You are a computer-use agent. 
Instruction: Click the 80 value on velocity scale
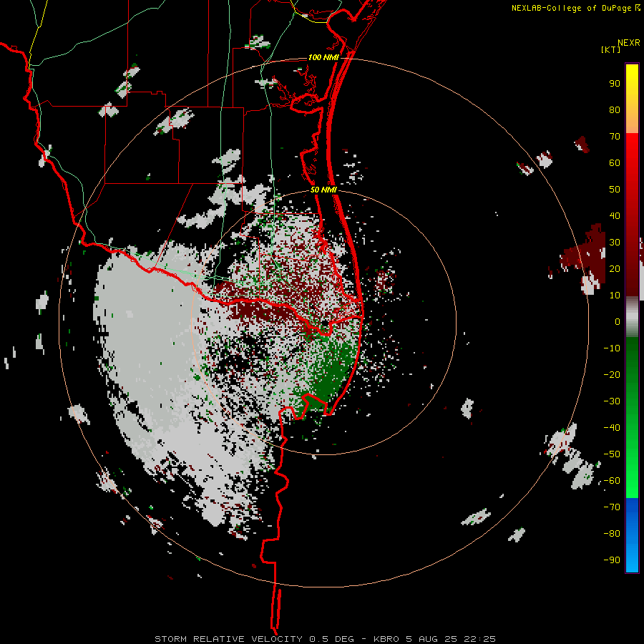[615, 110]
